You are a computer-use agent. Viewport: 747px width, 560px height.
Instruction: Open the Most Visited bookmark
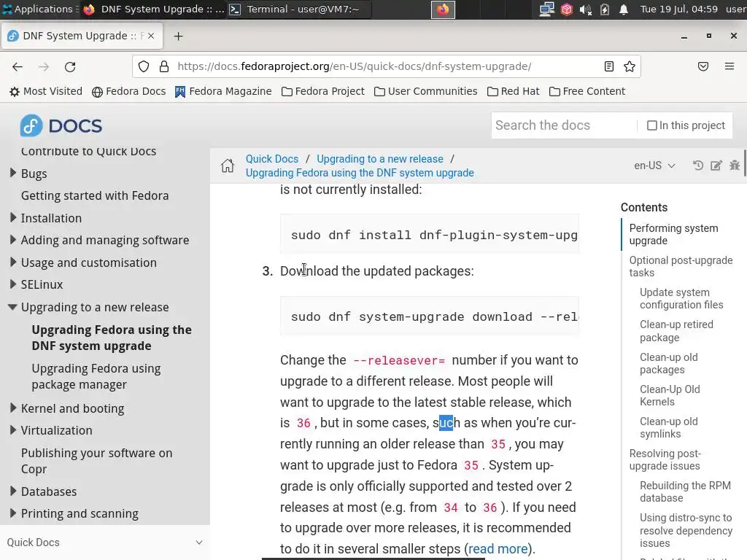point(46,91)
